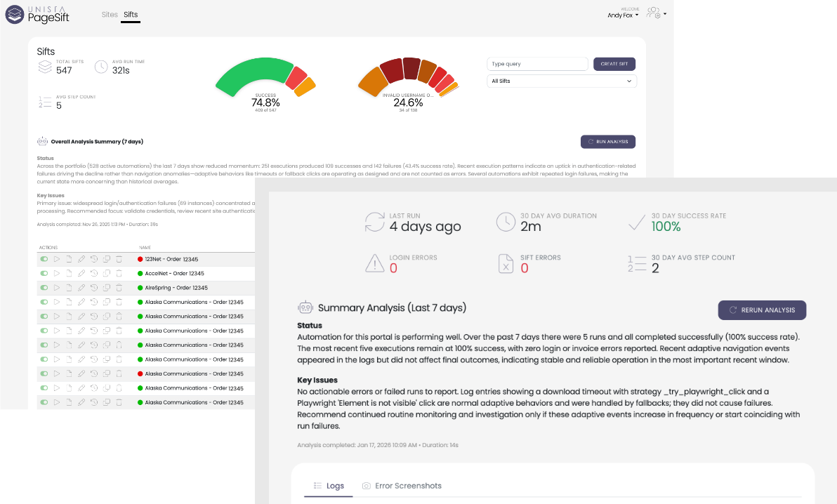Image resolution: width=837 pixels, height=504 pixels.
Task: Click the Create Sift button
Action: (x=614, y=64)
